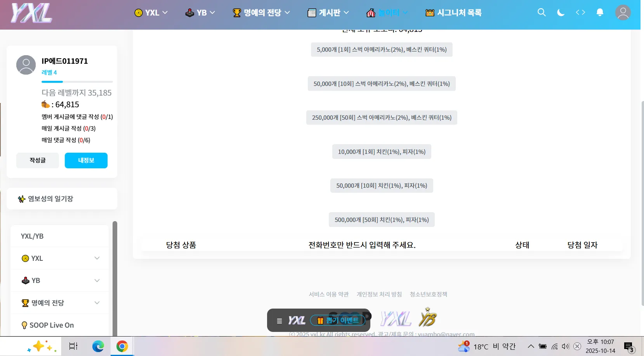This screenshot has width=644, height=356.
Task: Click the YXL logo in header
Action: [x=31, y=13]
